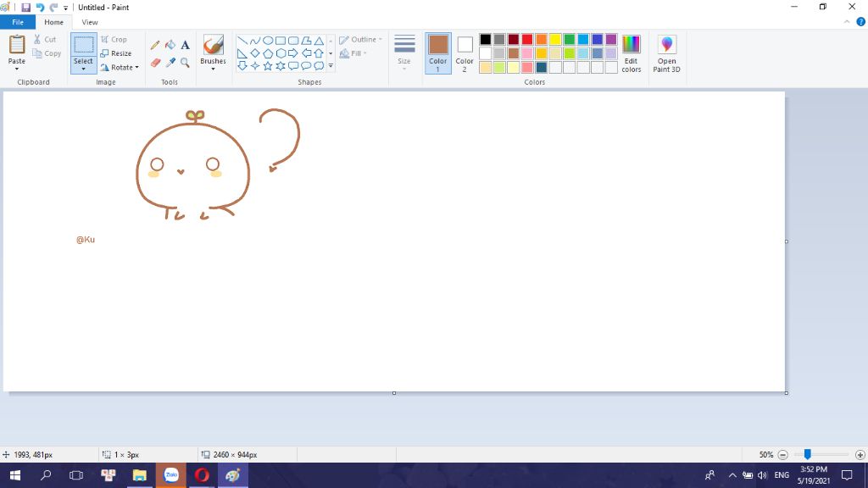The width and height of the screenshot is (868, 488).
Task: Expand the Select dropdown arrow
Action: tap(84, 69)
